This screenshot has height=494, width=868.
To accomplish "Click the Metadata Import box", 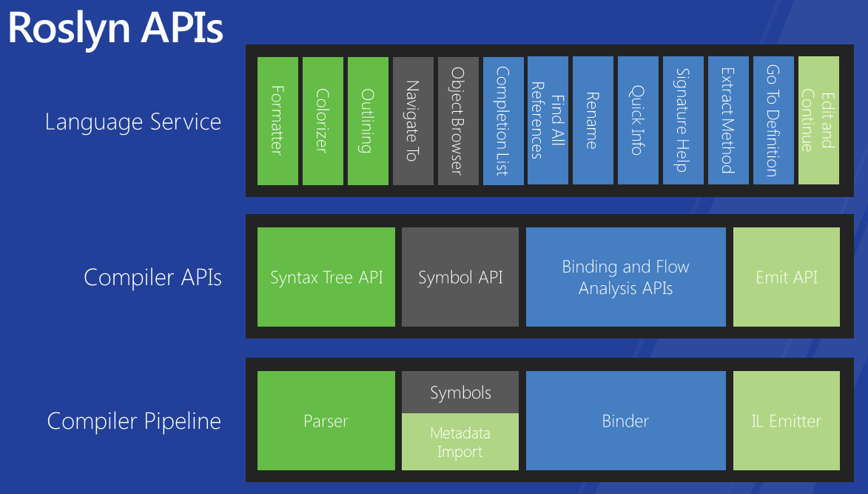I will point(460,442).
